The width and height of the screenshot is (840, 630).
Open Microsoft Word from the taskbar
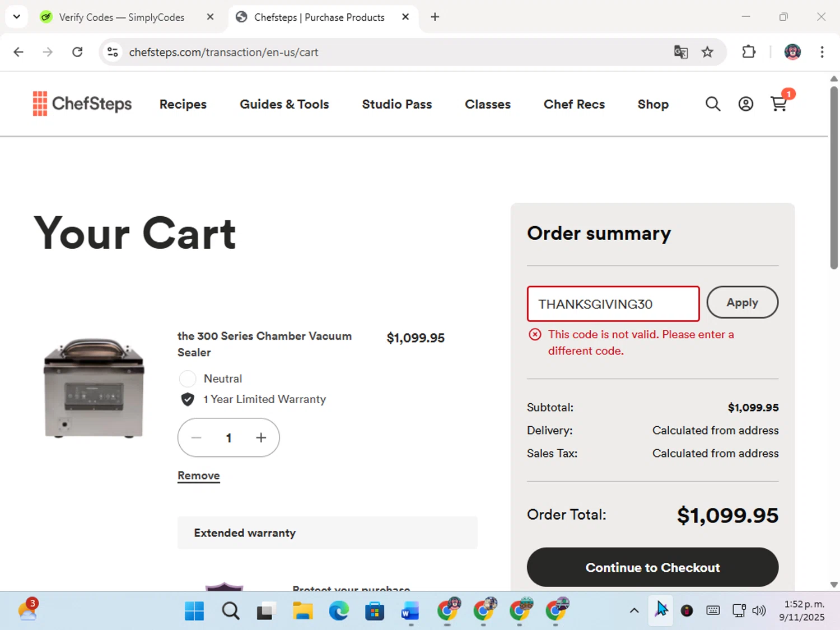coord(410,611)
